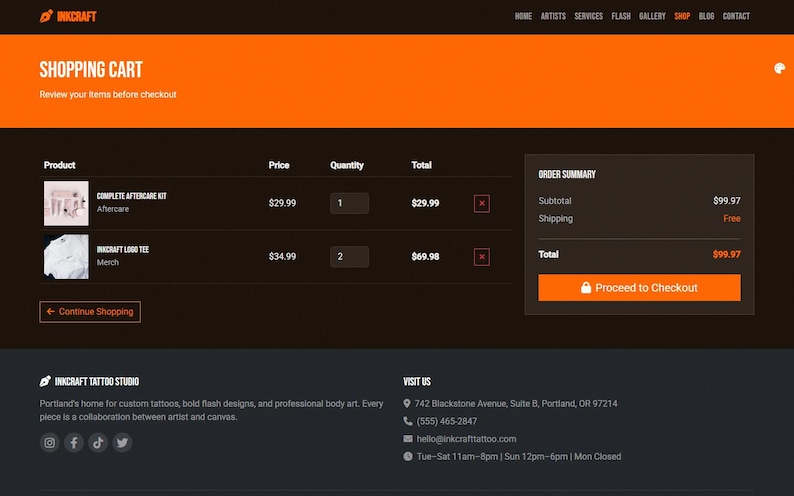Viewport: 794px width, 496px height.
Task: Click the opening hours text
Action: pos(519,457)
